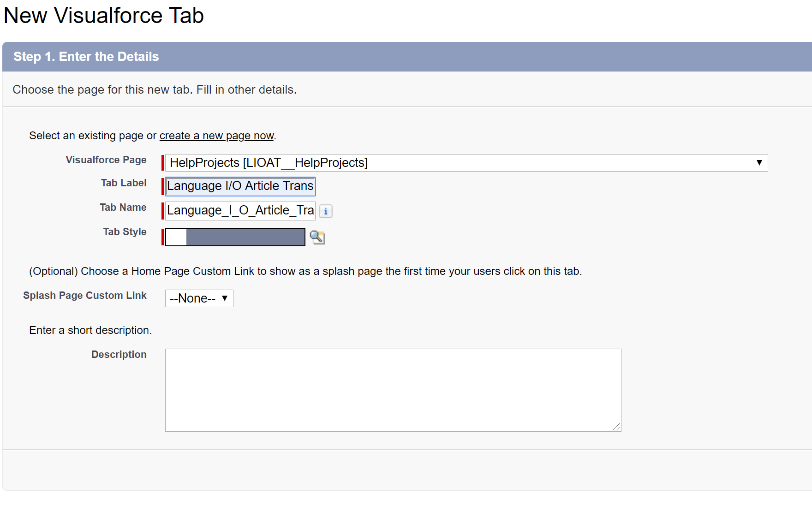Open the Visualforce Page dropdown
The height and width of the screenshot is (529, 812).
click(x=466, y=163)
